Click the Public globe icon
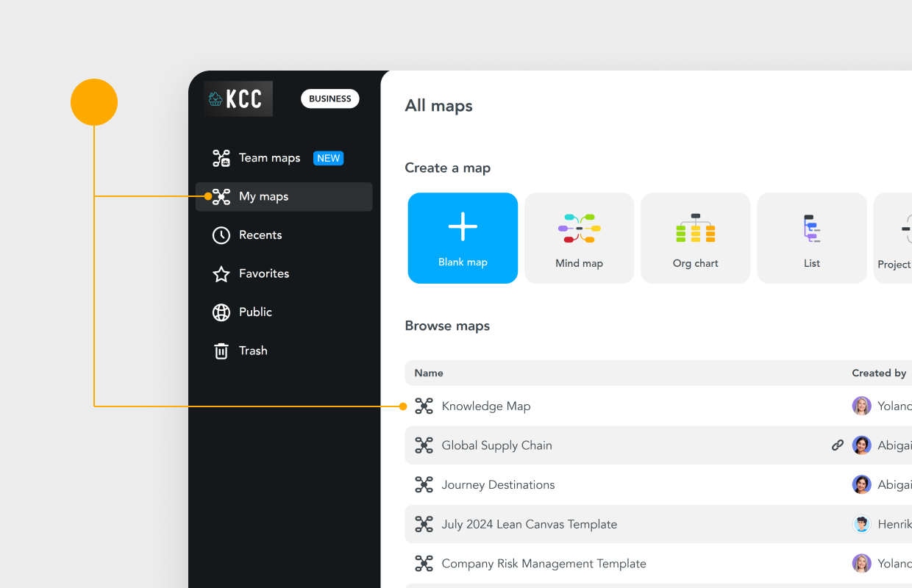Screen dimensions: 912x588 click(221, 312)
